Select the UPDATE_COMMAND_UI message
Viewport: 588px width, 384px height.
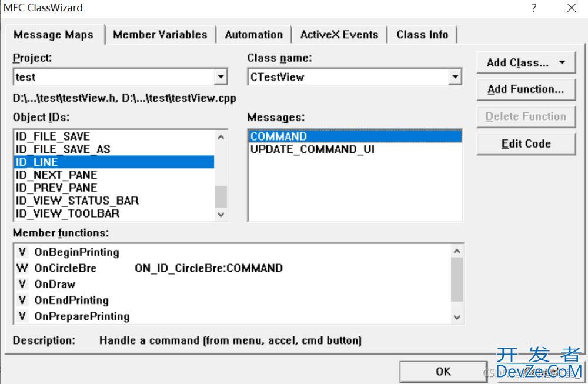tap(355, 149)
